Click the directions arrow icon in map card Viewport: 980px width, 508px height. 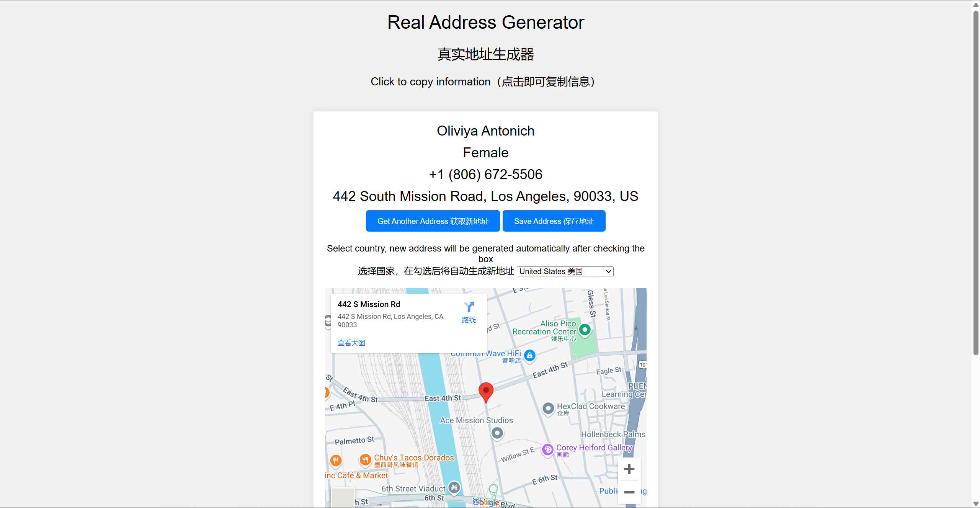[x=469, y=307]
